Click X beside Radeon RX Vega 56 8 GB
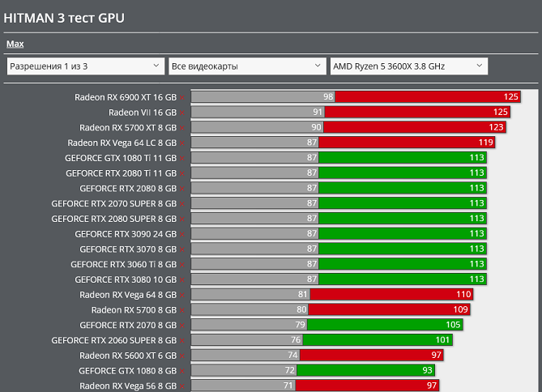Viewport: 542px width, 392px height. click(181, 386)
